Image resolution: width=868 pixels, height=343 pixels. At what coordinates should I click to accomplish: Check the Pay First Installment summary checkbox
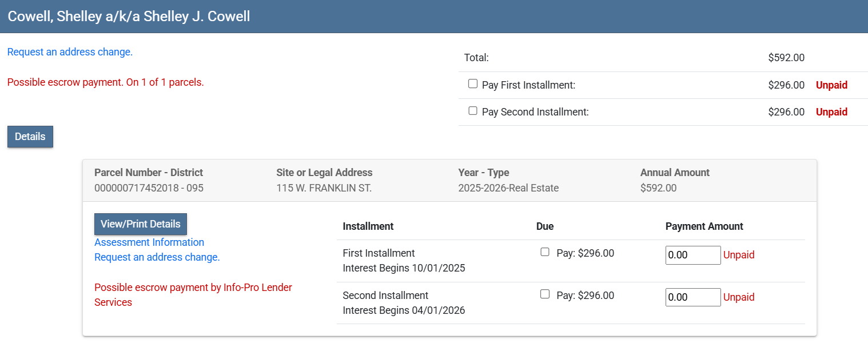coord(473,84)
